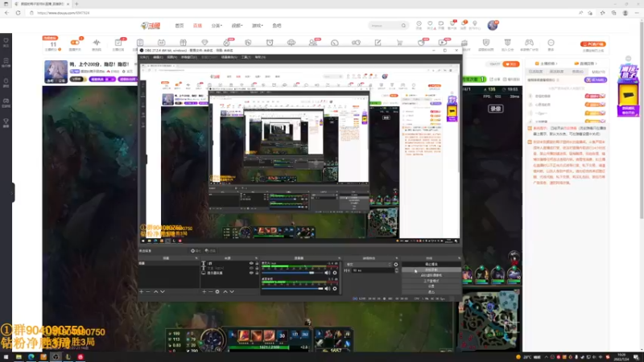644x362 pixels.
Task: Move source up in OBS Sources list
Action: click(225, 291)
